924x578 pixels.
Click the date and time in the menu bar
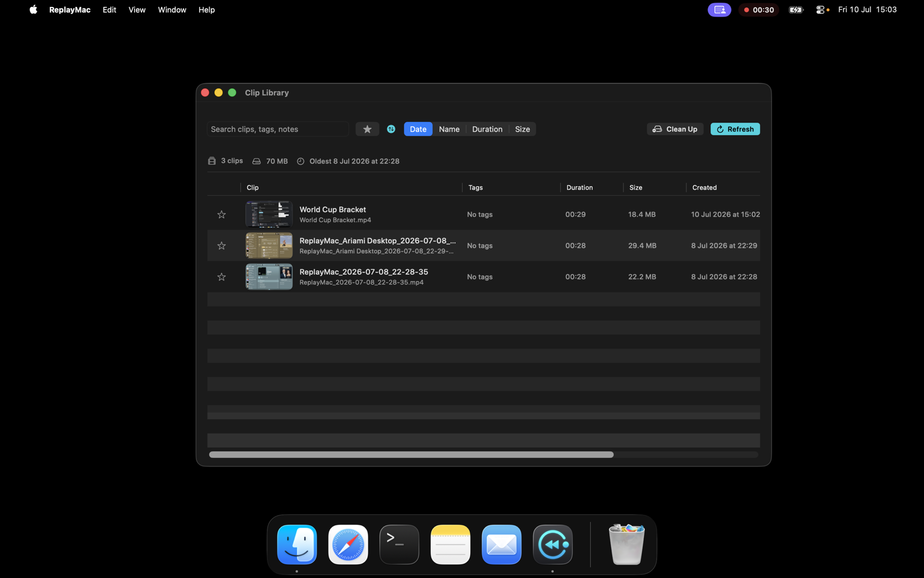(867, 10)
